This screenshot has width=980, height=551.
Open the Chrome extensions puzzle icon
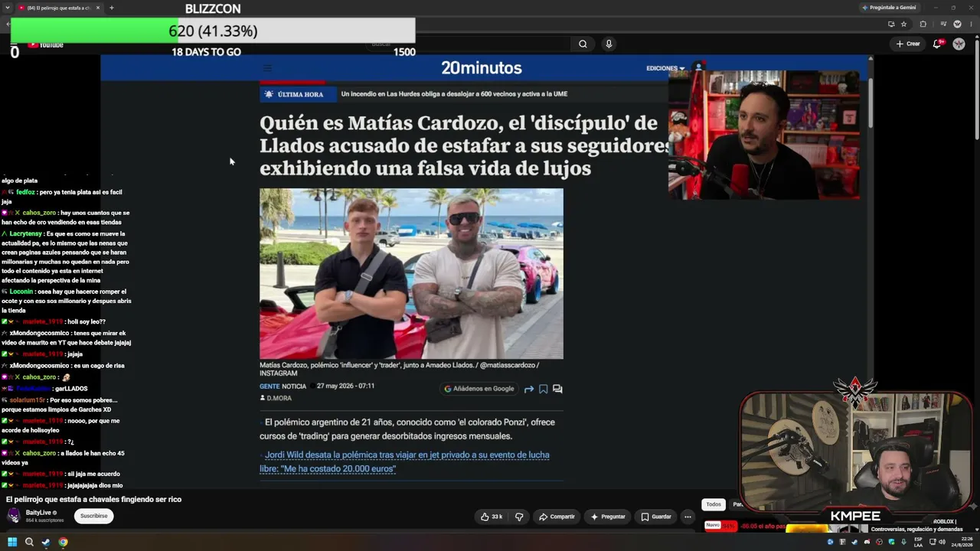click(x=923, y=24)
